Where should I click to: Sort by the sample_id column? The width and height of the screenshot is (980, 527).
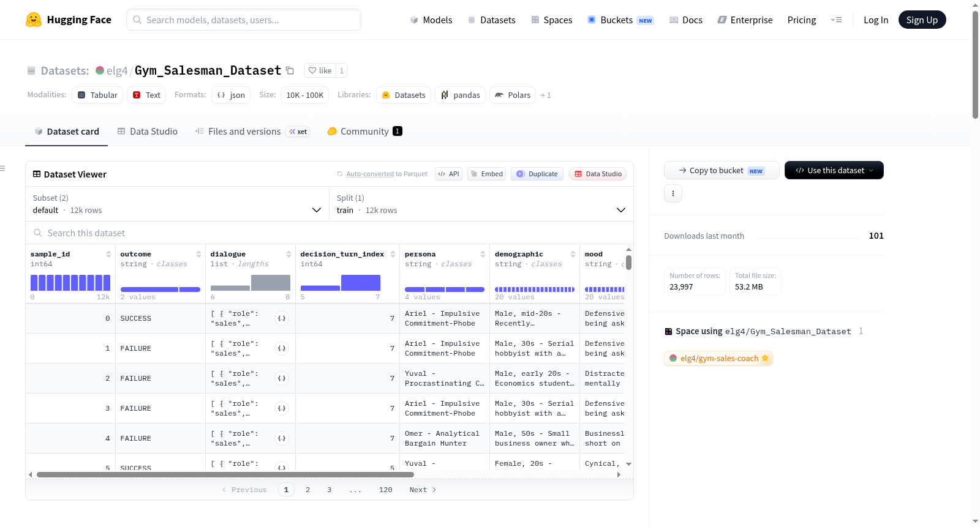coord(108,254)
